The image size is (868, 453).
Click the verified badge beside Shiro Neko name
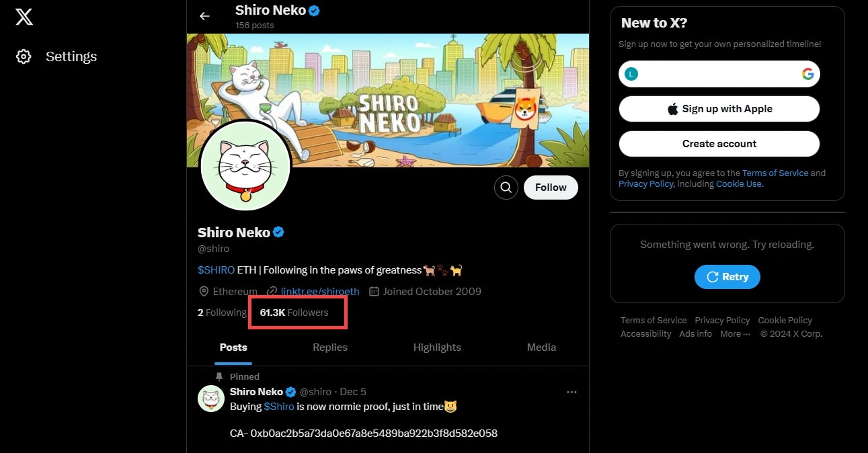coord(278,233)
